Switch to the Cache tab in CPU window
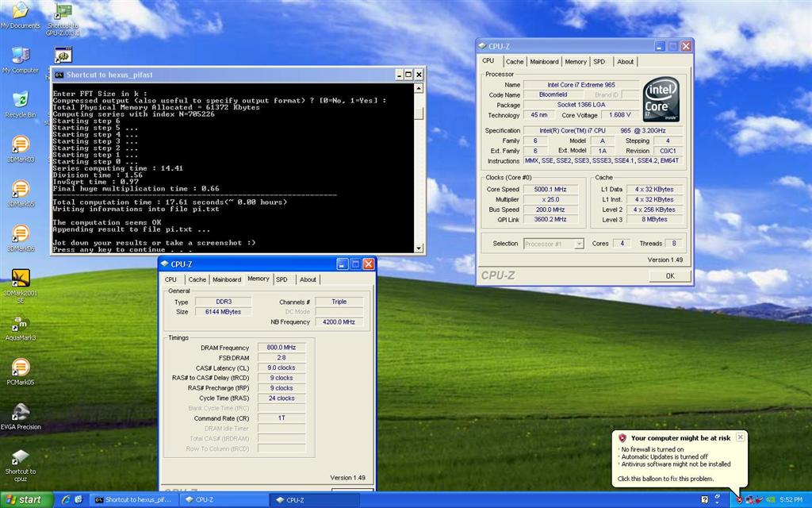 (514, 62)
